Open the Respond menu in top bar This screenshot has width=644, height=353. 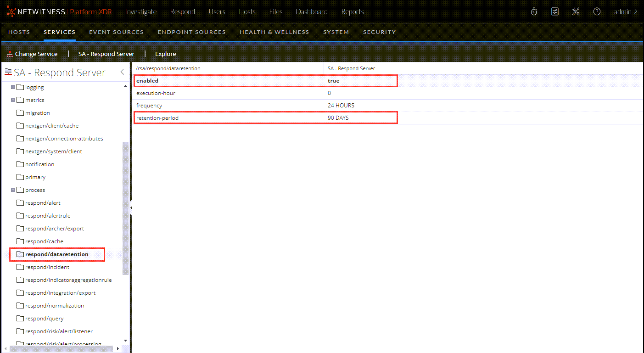[183, 12]
